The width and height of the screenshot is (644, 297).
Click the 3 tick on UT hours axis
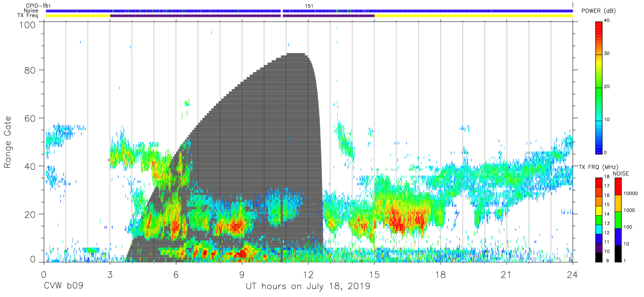click(x=110, y=274)
